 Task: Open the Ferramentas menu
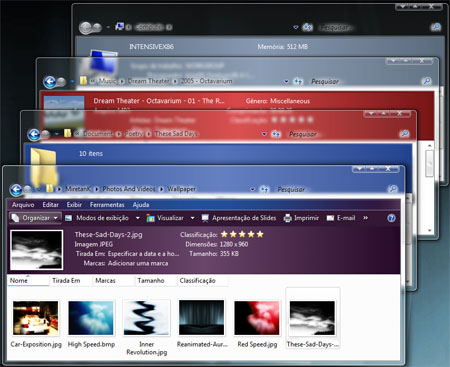[x=107, y=205]
